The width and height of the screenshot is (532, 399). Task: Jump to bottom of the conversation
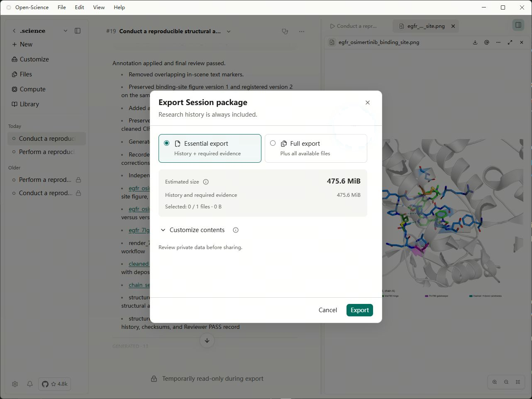click(207, 341)
